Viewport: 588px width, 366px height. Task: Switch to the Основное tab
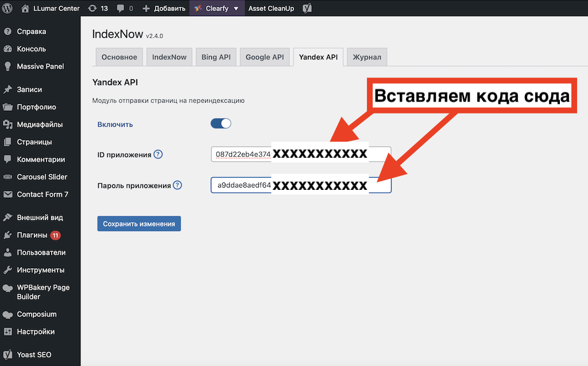click(x=119, y=57)
